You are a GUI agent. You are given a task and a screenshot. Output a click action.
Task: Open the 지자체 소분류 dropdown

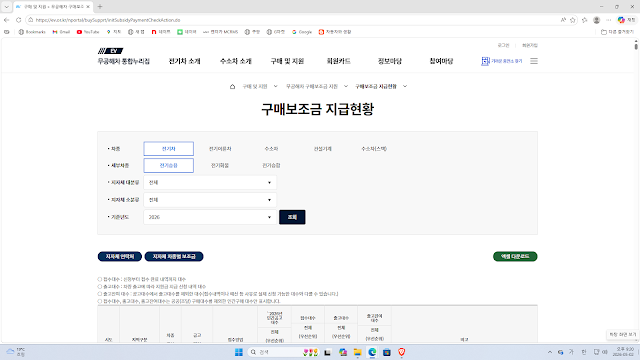pyautogui.click(x=210, y=200)
